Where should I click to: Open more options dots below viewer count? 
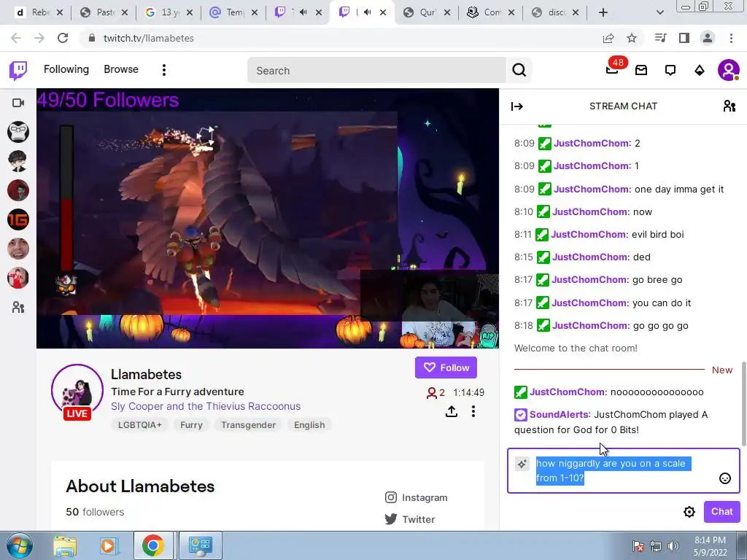(x=473, y=411)
